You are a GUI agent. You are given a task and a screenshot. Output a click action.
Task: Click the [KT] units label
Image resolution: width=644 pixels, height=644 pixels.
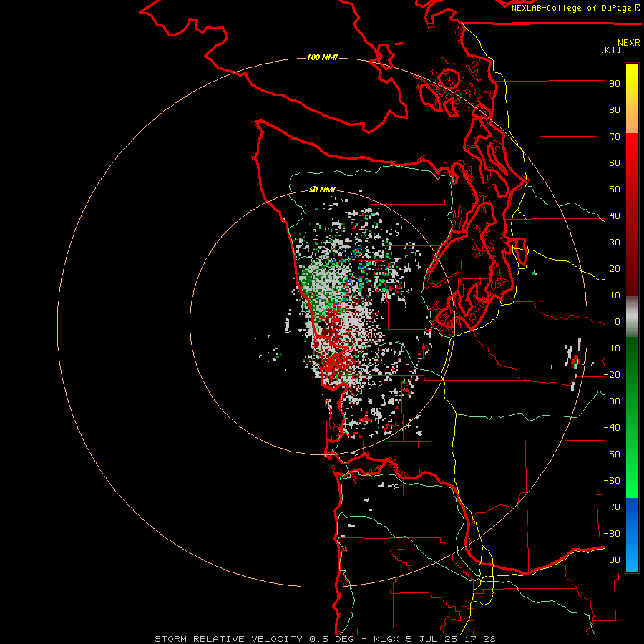pos(611,49)
